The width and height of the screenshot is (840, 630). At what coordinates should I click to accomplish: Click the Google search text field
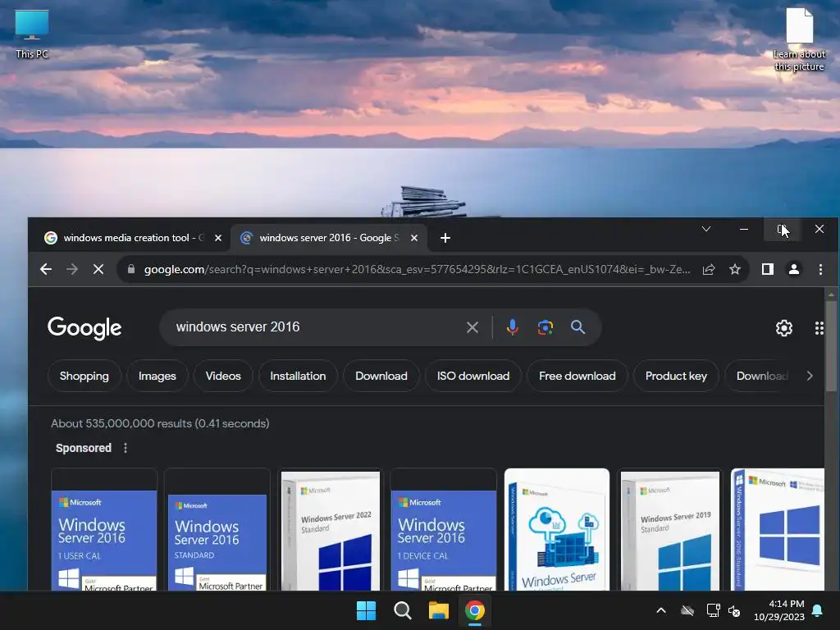click(316, 326)
